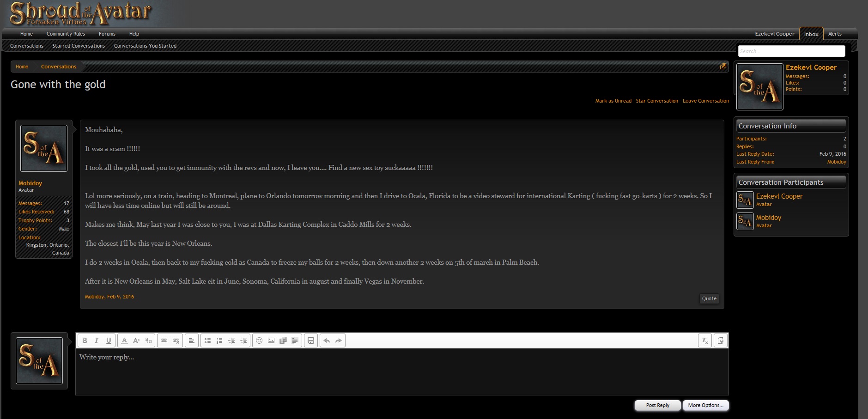This screenshot has width=868, height=419.
Task: Click the undo arrow in editor
Action: (x=327, y=341)
